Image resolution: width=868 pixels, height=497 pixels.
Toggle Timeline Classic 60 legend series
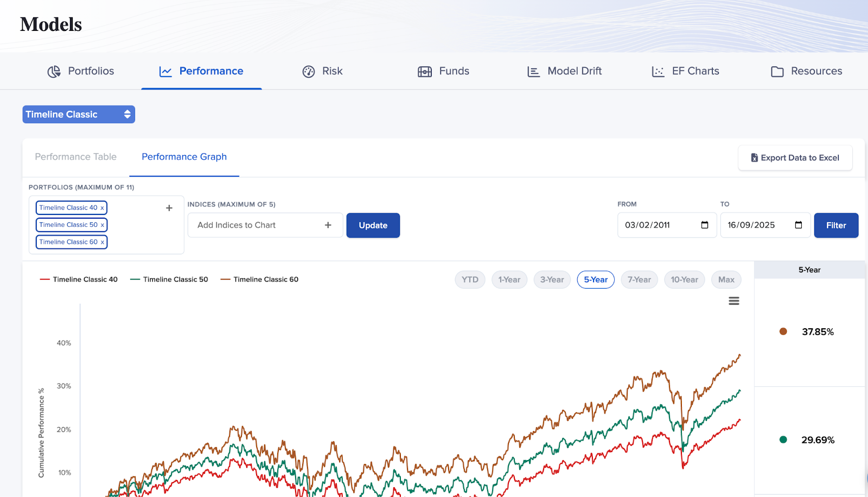tap(260, 279)
